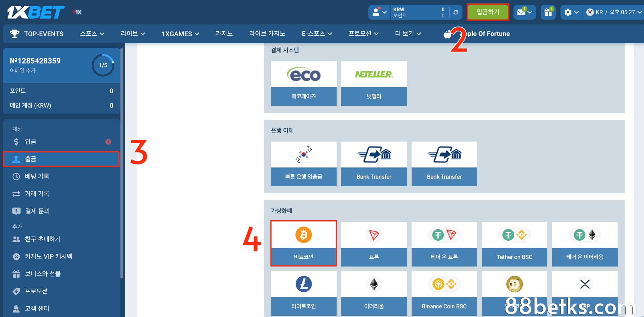Open Apple Of Fortune game link
The image size is (644, 317).
pos(477,34)
